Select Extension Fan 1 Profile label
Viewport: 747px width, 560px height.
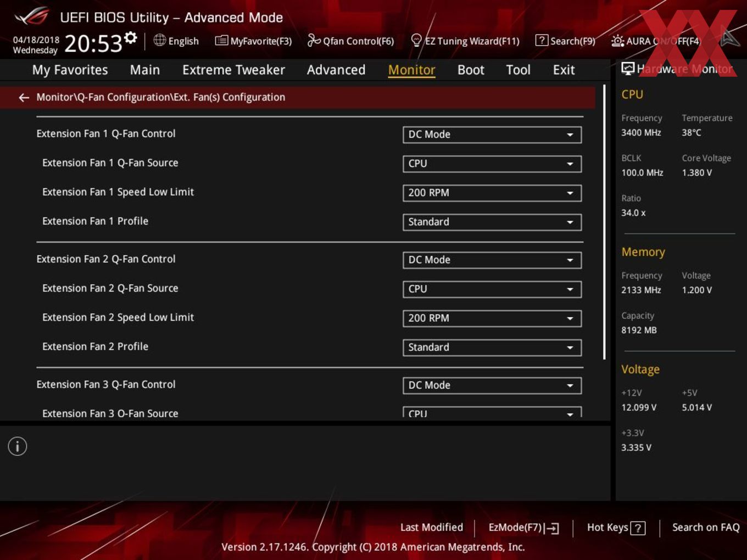tap(95, 221)
